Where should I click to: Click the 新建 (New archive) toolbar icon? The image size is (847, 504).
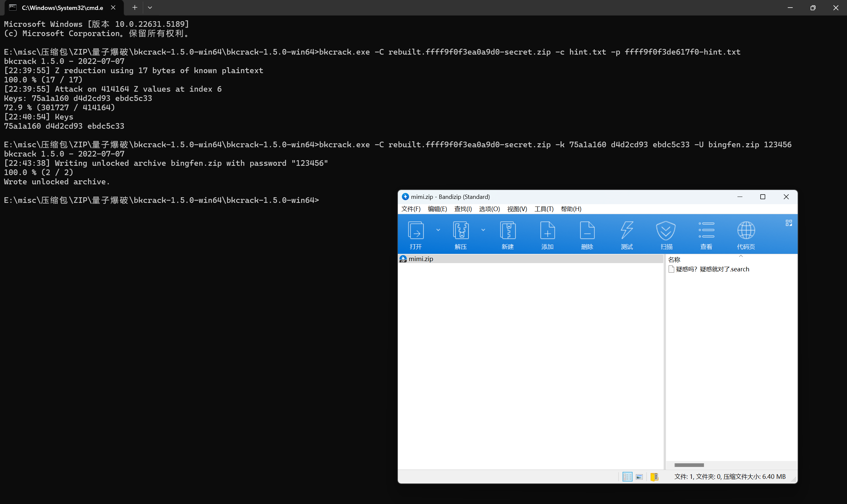click(x=508, y=230)
